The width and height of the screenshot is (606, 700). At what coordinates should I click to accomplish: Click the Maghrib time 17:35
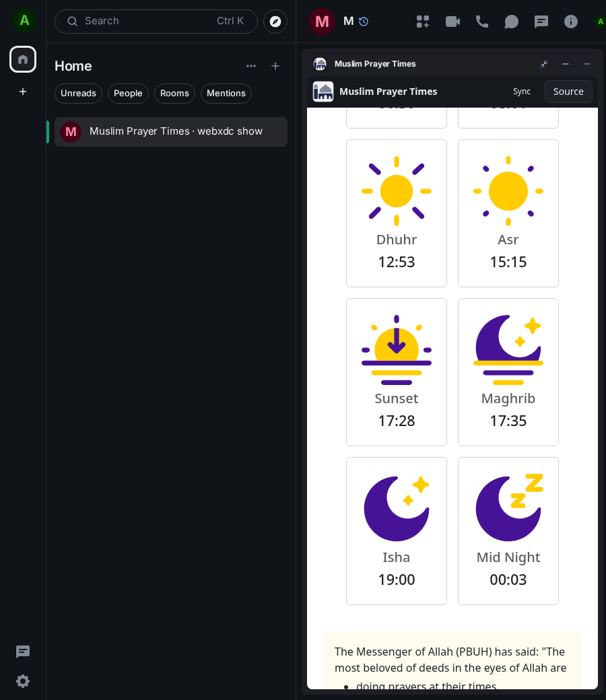508,421
